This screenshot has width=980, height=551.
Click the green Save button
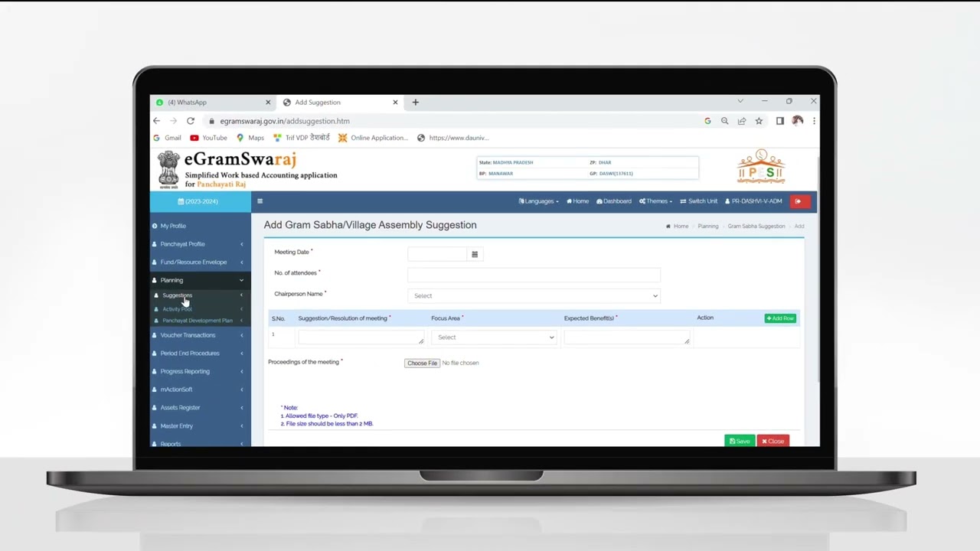740,441
